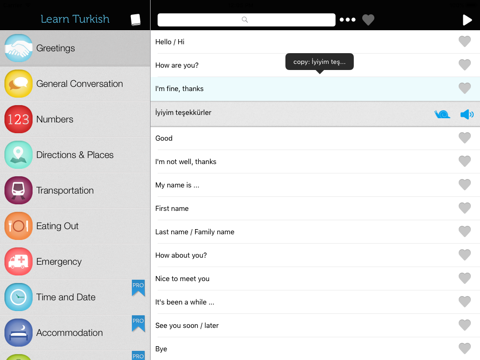Open the Eating Out plate icon

tap(18, 226)
